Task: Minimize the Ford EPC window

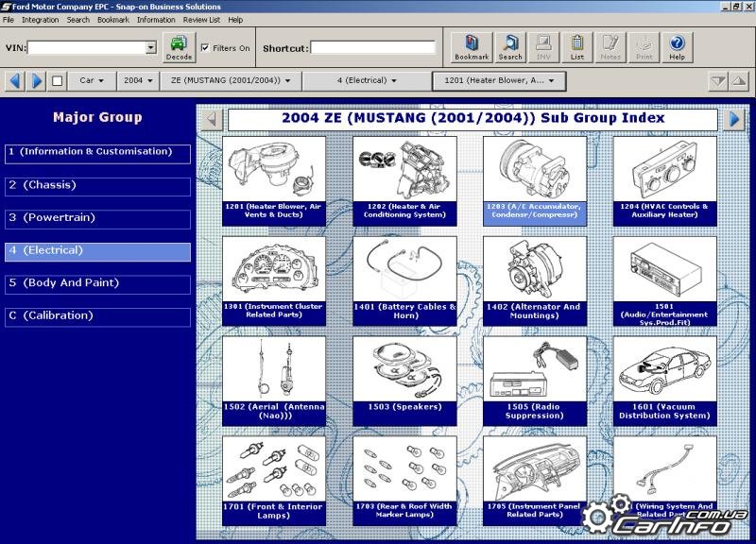Action: tap(726, 7)
